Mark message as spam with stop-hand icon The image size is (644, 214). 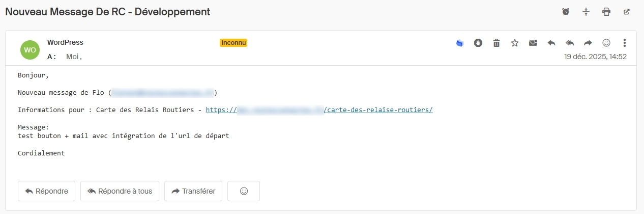click(x=478, y=43)
